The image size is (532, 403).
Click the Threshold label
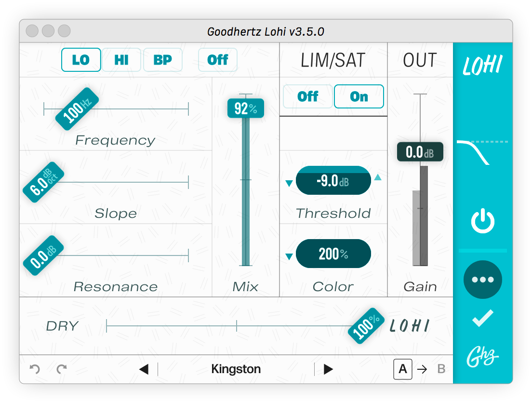[333, 214]
